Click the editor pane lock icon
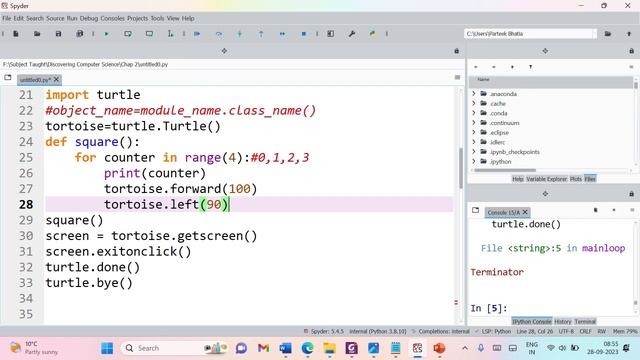640x360 pixels. pos(457,51)
